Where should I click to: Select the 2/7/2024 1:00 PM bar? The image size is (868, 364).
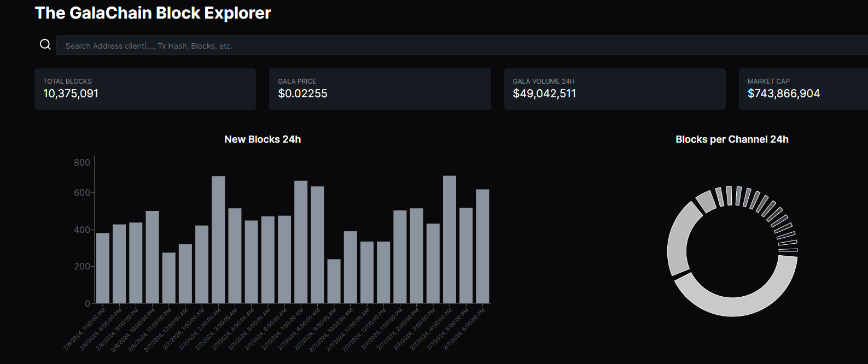point(400,256)
